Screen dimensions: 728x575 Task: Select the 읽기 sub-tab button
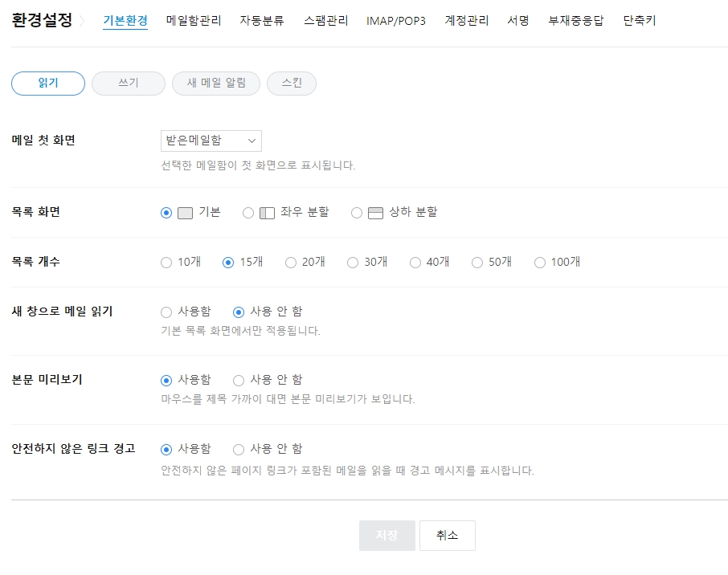[x=48, y=84]
